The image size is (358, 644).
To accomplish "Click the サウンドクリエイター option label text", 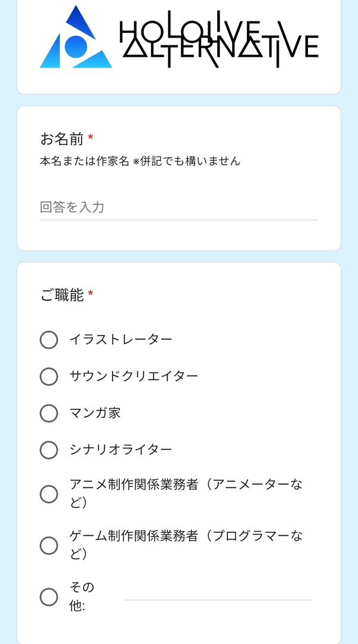I will click(x=134, y=376).
